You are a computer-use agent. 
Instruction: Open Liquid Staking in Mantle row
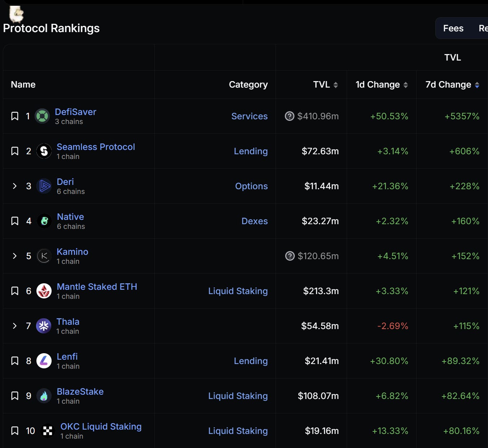coord(238,291)
